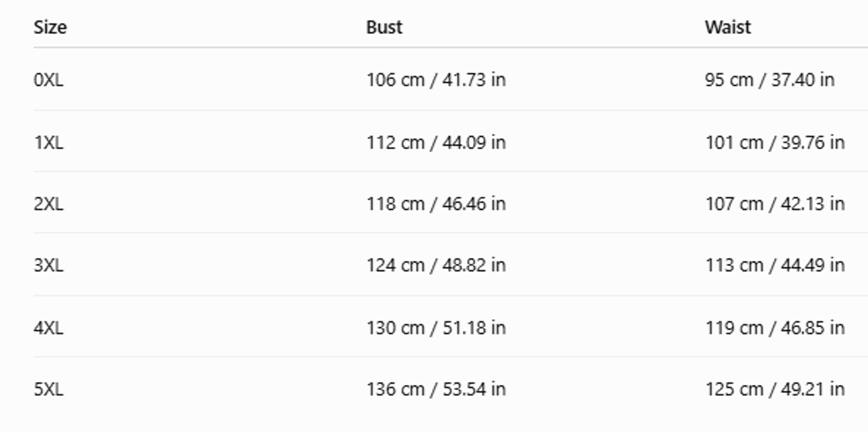Click bust value 136 cm / 53.54 in
This screenshot has height=432, width=868.
click(x=436, y=390)
